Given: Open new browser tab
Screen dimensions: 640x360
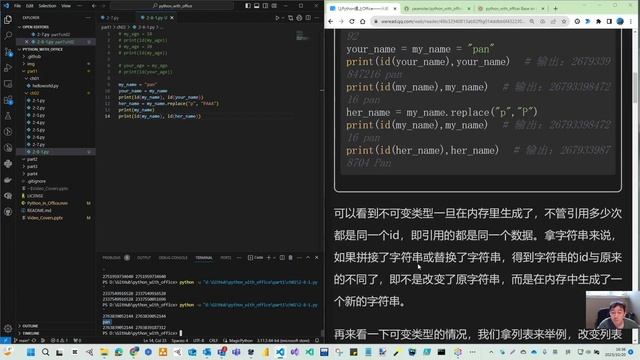Looking at the screenshot, I should point(556,8).
